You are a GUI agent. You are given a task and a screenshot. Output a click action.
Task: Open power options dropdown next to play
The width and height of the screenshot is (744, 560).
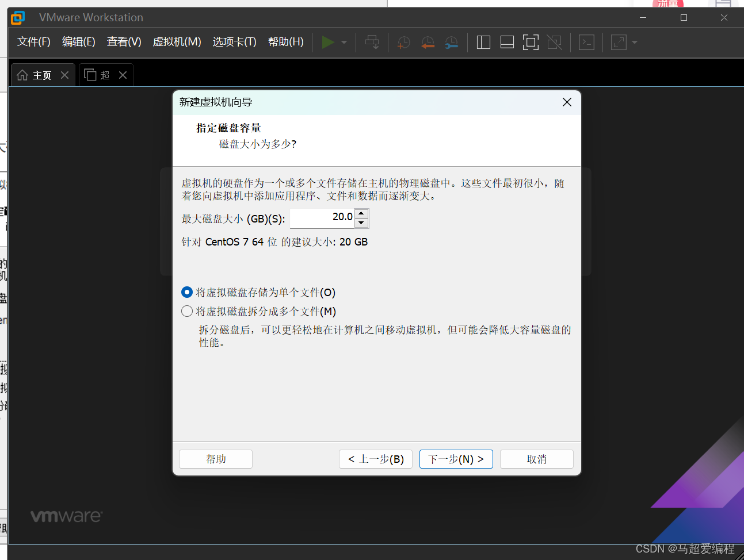click(344, 42)
